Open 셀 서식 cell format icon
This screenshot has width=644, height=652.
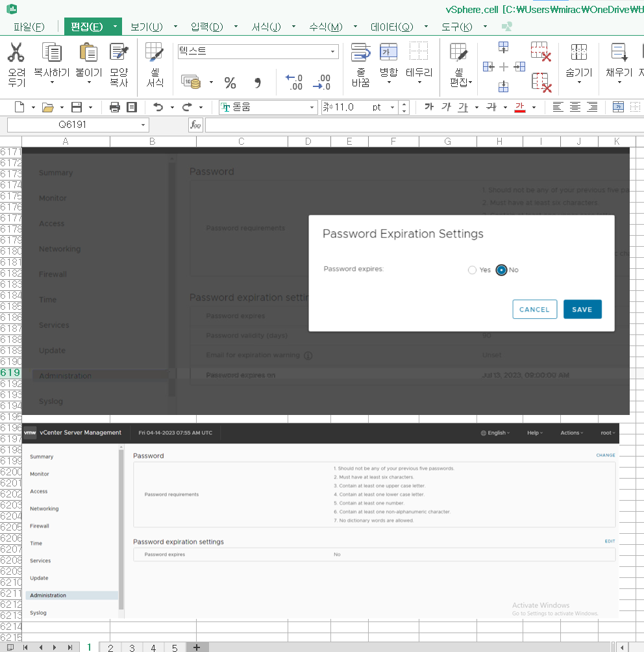155,53
